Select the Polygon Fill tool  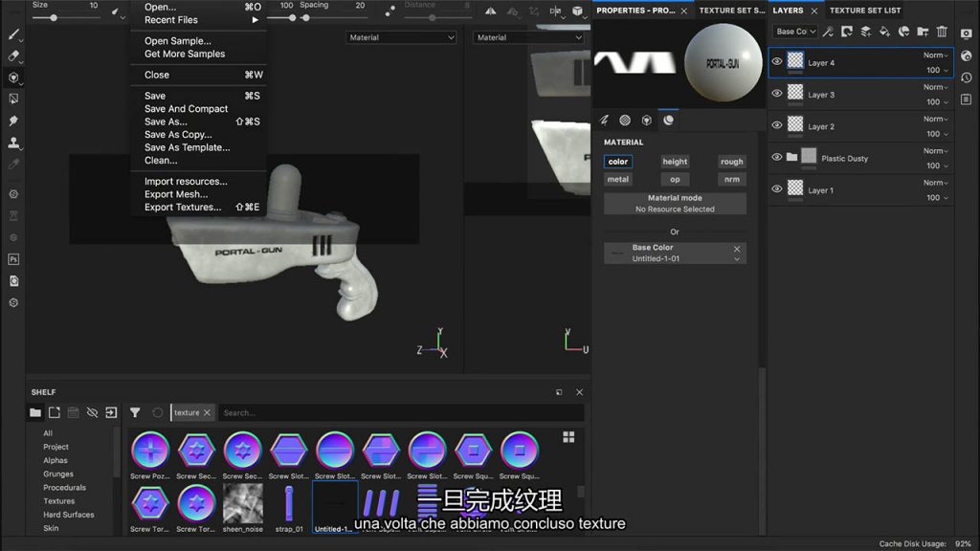[x=13, y=99]
